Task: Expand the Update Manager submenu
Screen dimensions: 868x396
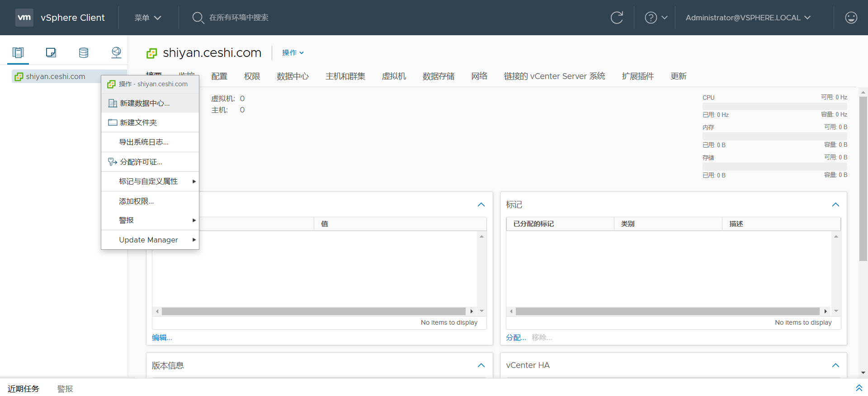Action: tap(150, 240)
